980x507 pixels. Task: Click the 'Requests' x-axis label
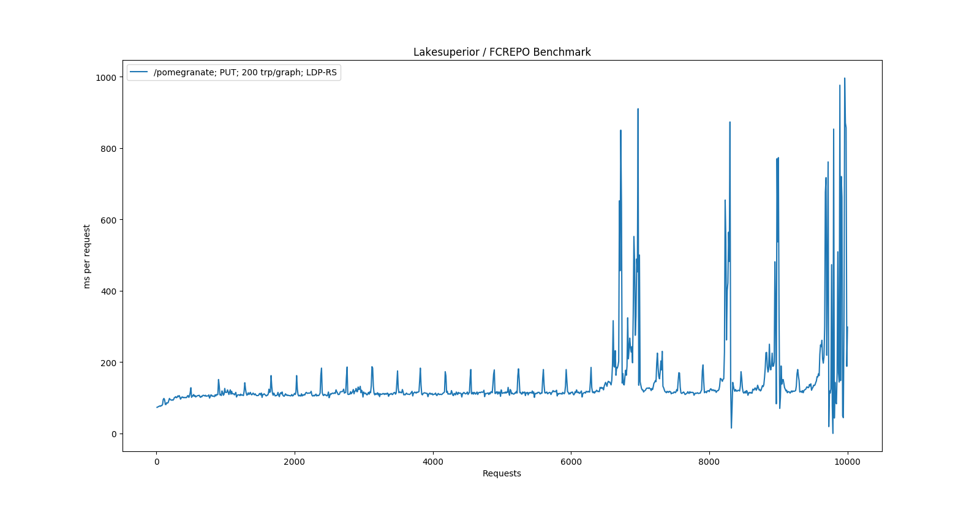(x=502, y=473)
